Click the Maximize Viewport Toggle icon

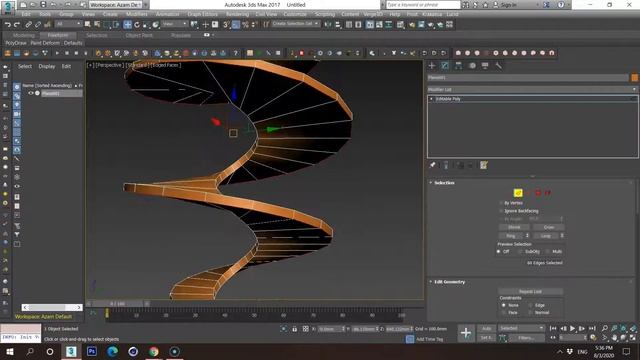pyautogui.click(x=633, y=338)
